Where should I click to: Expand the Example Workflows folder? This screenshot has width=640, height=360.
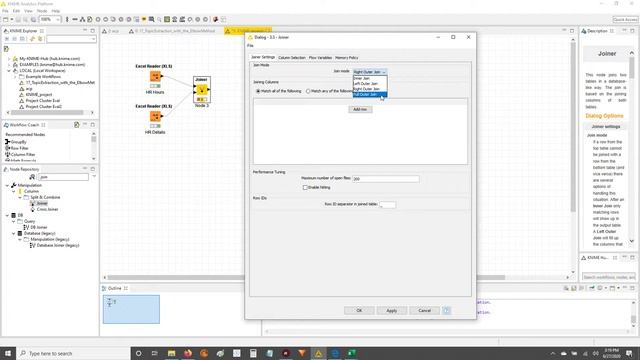click(15, 77)
